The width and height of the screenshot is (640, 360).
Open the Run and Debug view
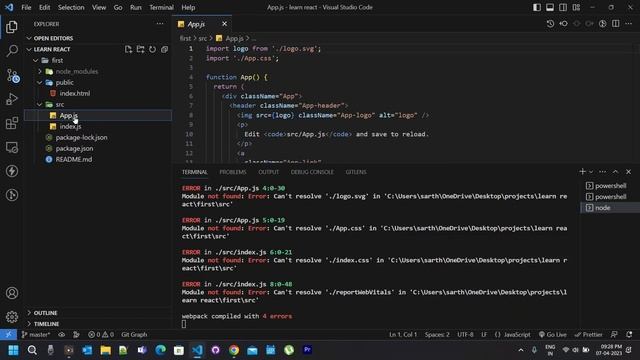[12, 99]
